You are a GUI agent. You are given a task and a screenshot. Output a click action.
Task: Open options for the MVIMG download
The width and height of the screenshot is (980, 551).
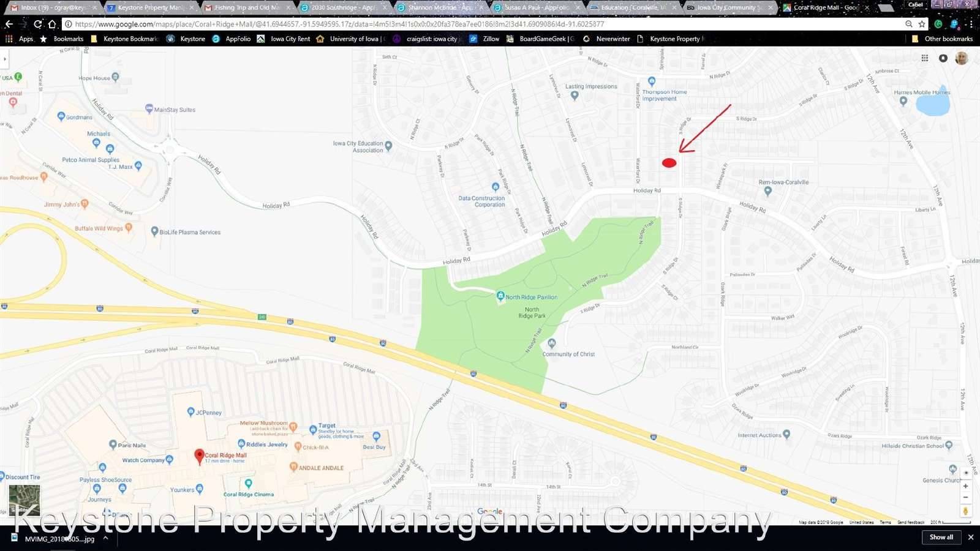pyautogui.click(x=105, y=538)
